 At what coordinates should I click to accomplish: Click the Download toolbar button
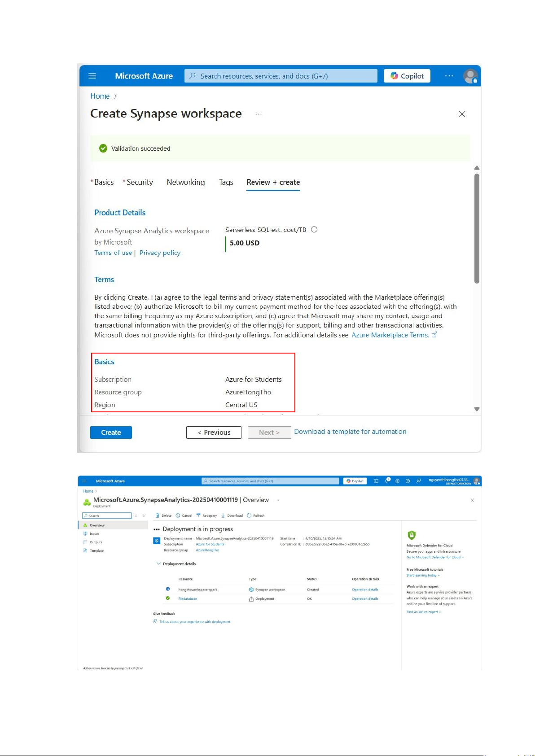(232, 516)
